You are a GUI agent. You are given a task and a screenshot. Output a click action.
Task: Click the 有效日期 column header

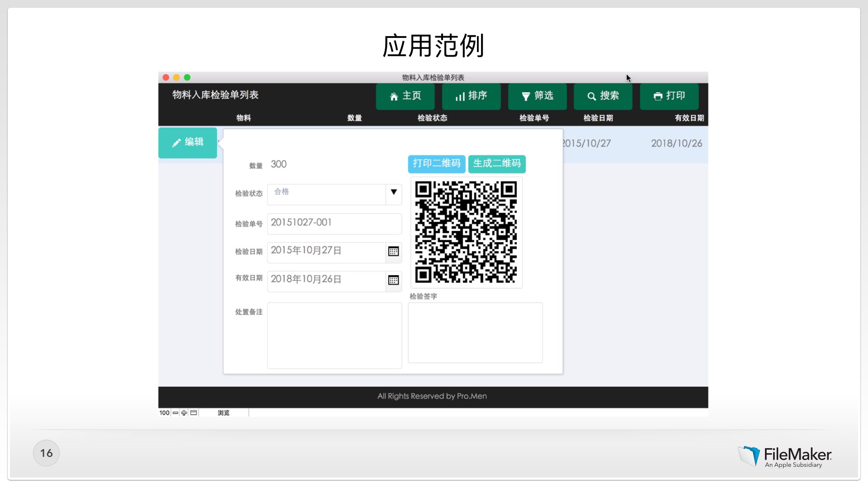point(689,118)
